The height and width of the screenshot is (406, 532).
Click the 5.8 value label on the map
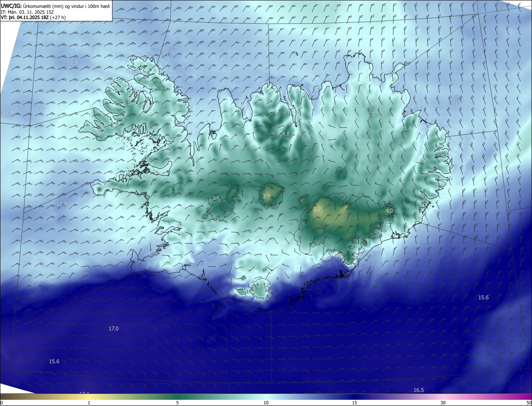(408, 128)
